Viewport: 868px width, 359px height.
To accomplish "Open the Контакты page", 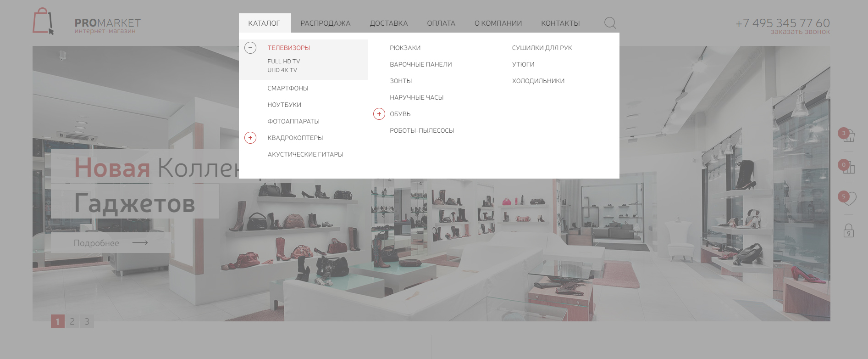I will [560, 23].
